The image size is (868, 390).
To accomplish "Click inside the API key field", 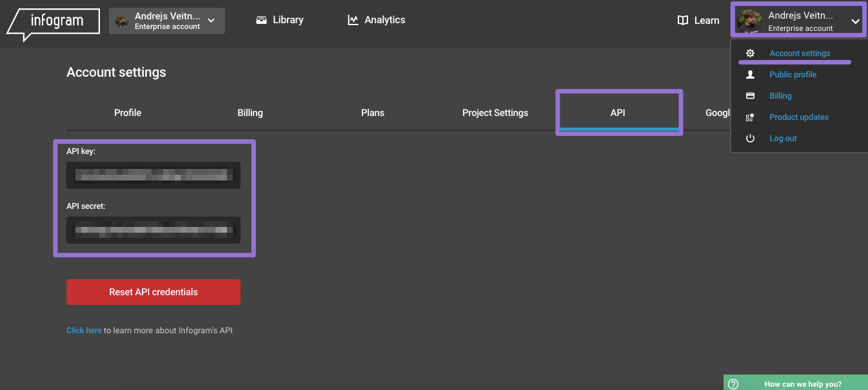I will [153, 175].
